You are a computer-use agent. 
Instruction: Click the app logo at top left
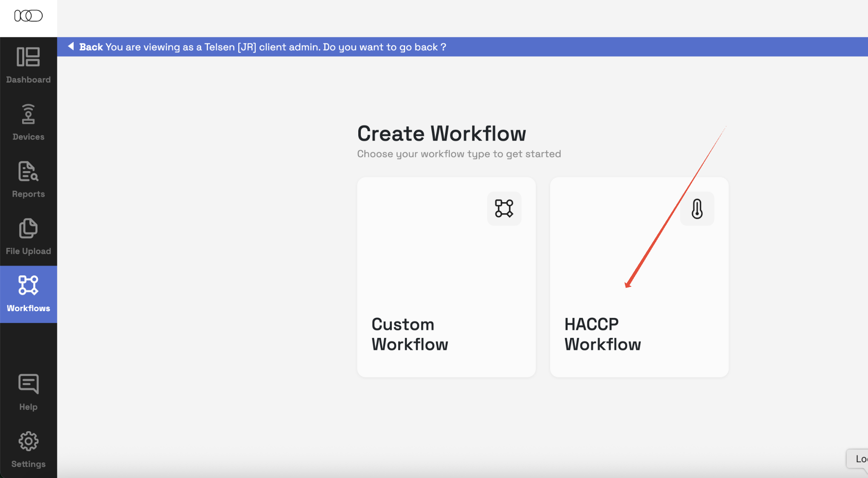[x=28, y=16]
